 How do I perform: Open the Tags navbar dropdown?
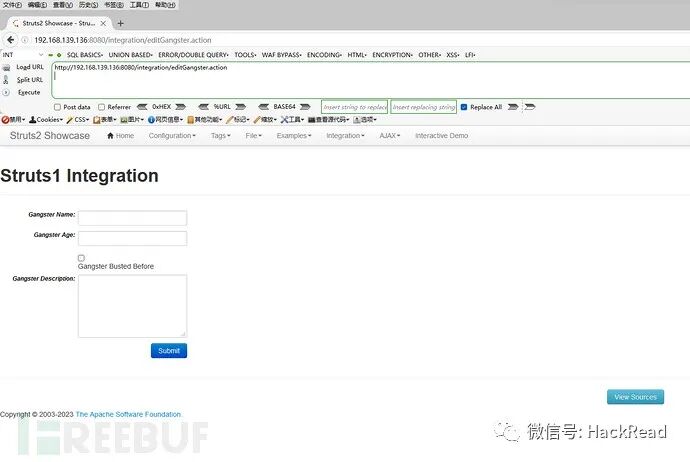pyautogui.click(x=220, y=136)
